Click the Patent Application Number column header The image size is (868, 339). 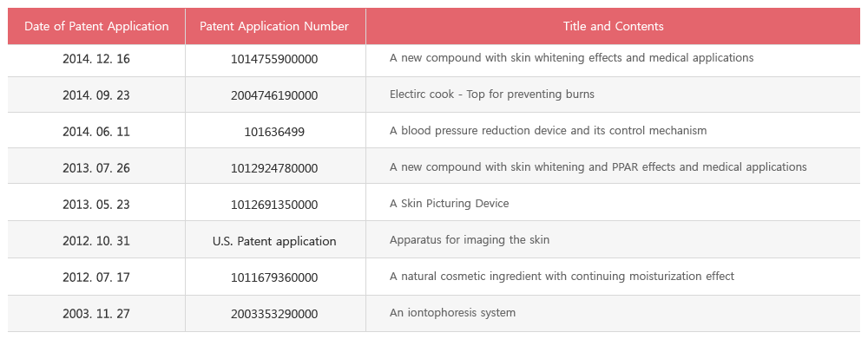pyautogui.click(x=274, y=26)
